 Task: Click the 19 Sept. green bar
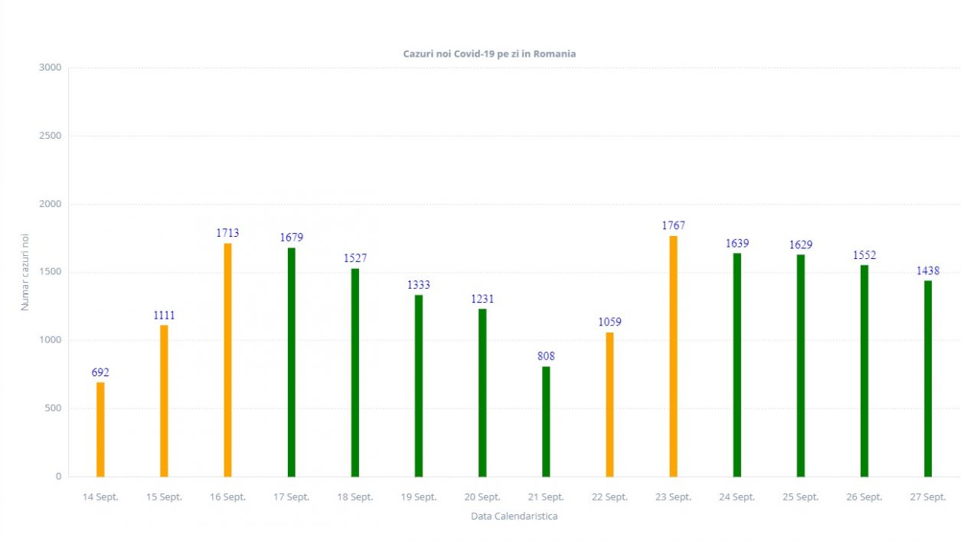pyautogui.click(x=419, y=385)
